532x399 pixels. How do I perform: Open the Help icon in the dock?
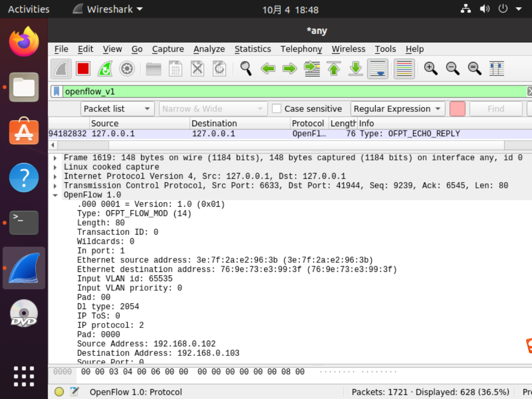pos(24,177)
